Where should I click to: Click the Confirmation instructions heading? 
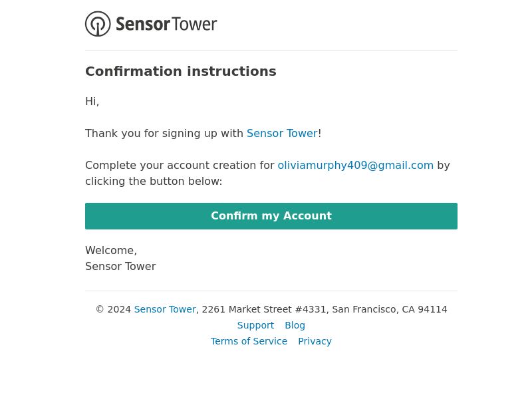tap(180, 71)
